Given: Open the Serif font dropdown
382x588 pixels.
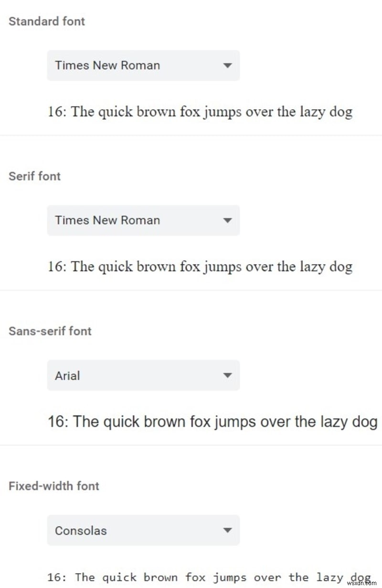Looking at the screenshot, I should (143, 220).
